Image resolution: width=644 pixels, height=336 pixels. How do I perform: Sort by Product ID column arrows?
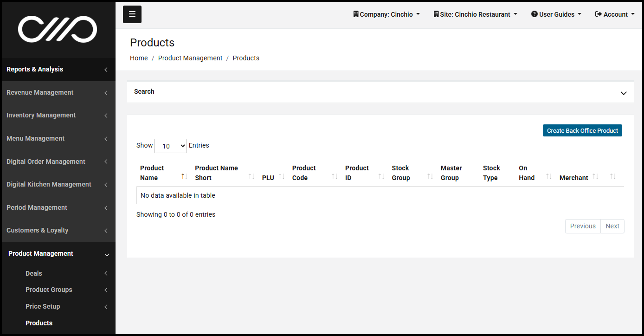coord(381,177)
